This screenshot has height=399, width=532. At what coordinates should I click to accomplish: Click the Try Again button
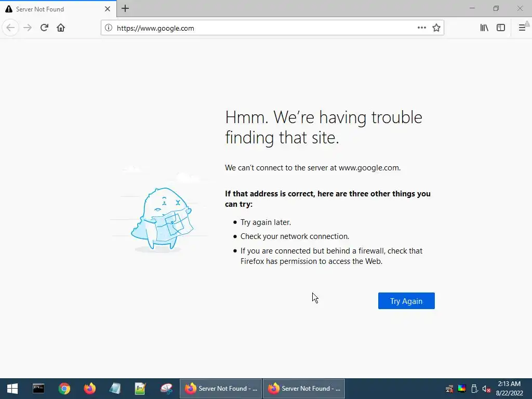[406, 301]
